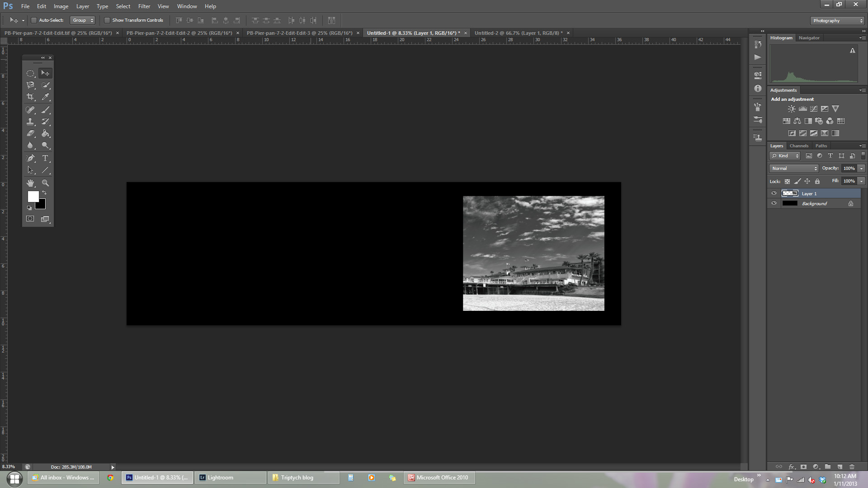Image resolution: width=868 pixels, height=488 pixels.
Task: Switch to the Untitled-2 document tab
Action: tap(518, 33)
